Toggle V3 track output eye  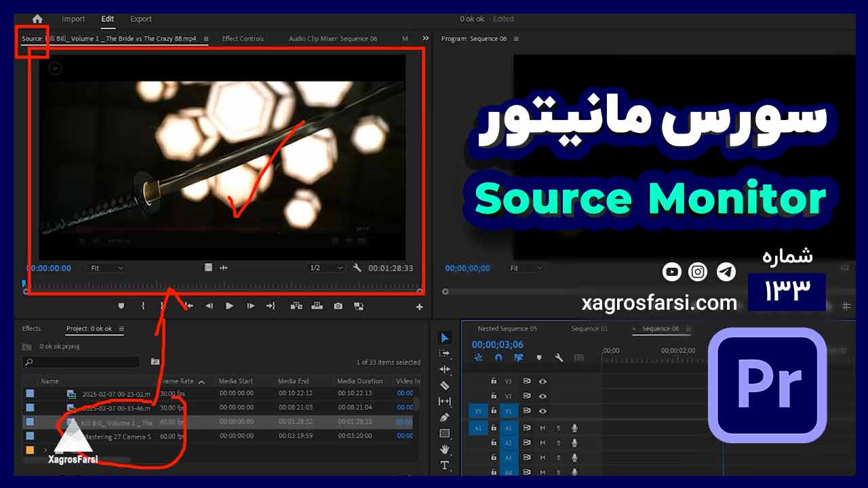(x=542, y=381)
